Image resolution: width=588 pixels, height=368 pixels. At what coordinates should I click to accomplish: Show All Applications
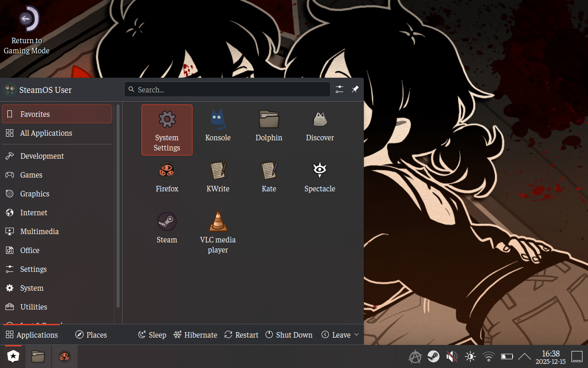[57, 133]
